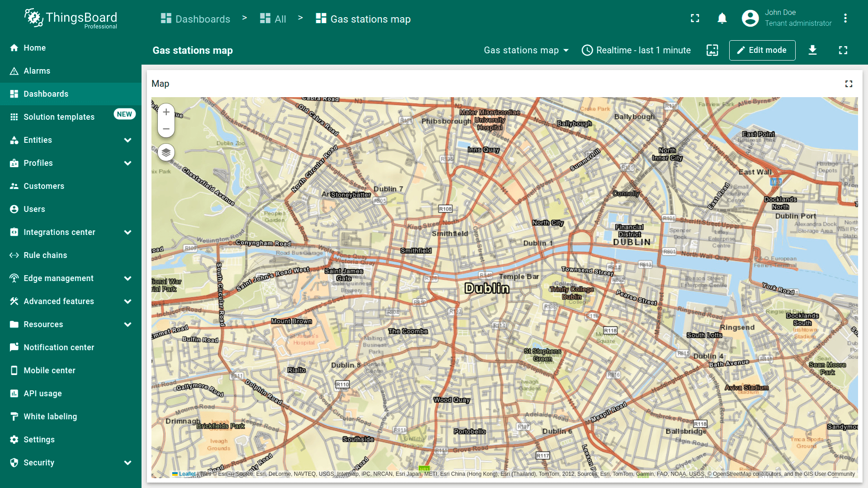
Task: Open Gas stations map state dropdown
Action: (x=526, y=50)
